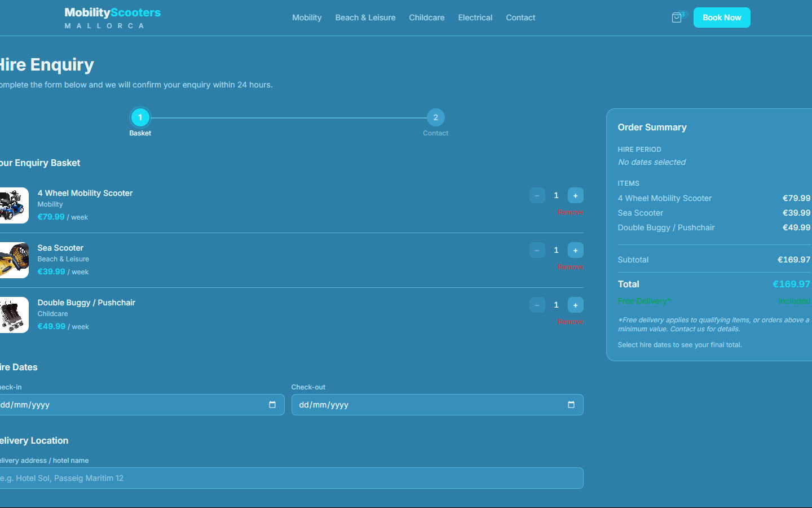The image size is (812, 508).
Task: Click Double Buggy / Pushchair in Order Summary
Action: (666, 227)
